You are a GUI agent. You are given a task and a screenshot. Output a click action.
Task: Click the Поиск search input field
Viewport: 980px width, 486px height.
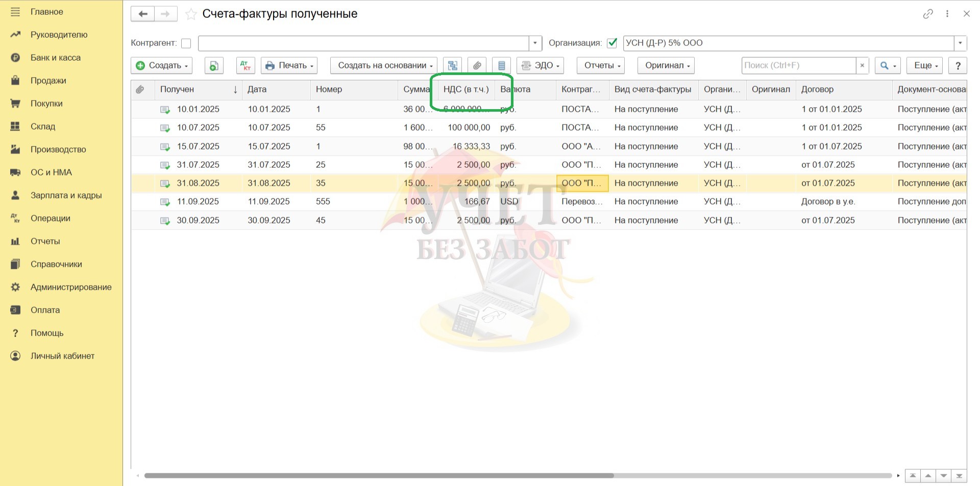point(798,66)
